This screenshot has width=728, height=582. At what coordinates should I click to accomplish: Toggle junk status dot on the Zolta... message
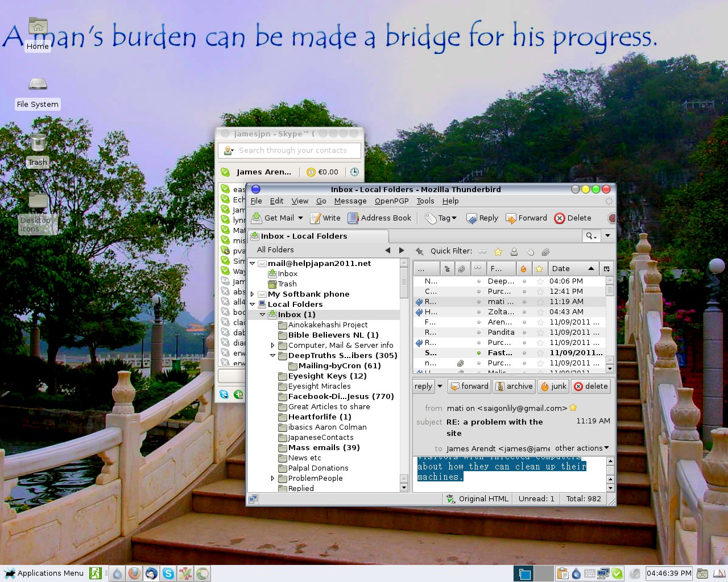click(x=524, y=312)
